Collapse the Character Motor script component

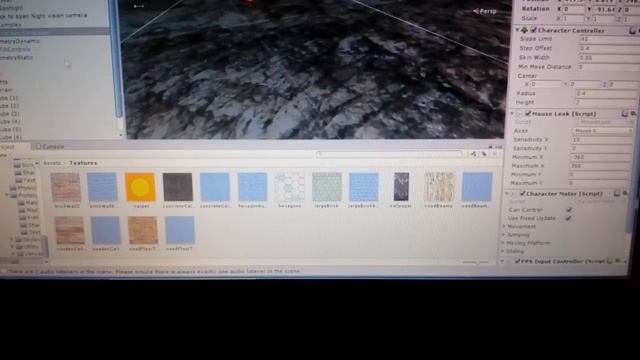click(507, 193)
